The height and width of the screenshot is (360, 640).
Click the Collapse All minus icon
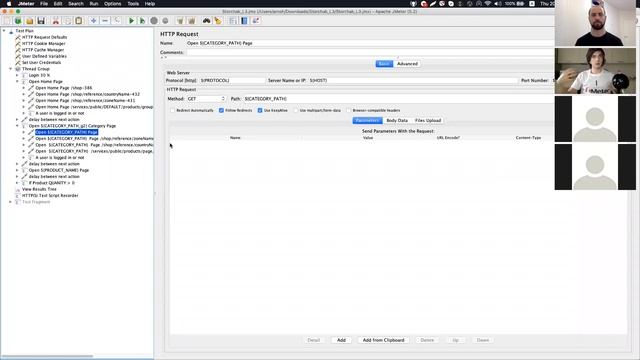pos(105,20)
